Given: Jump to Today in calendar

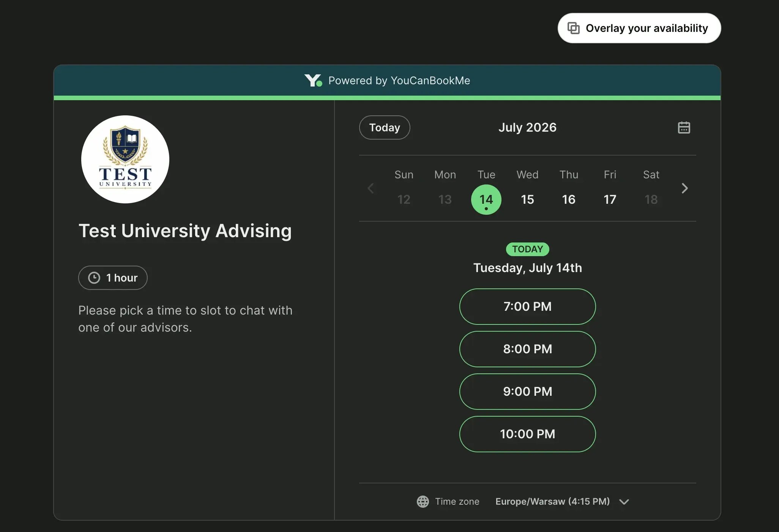Looking at the screenshot, I should pyautogui.click(x=385, y=127).
